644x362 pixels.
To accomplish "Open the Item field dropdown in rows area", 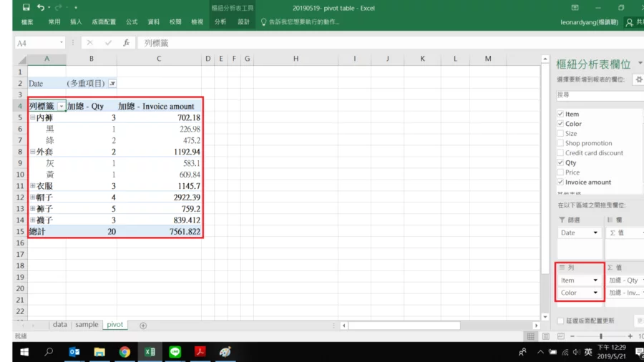I will (595, 280).
